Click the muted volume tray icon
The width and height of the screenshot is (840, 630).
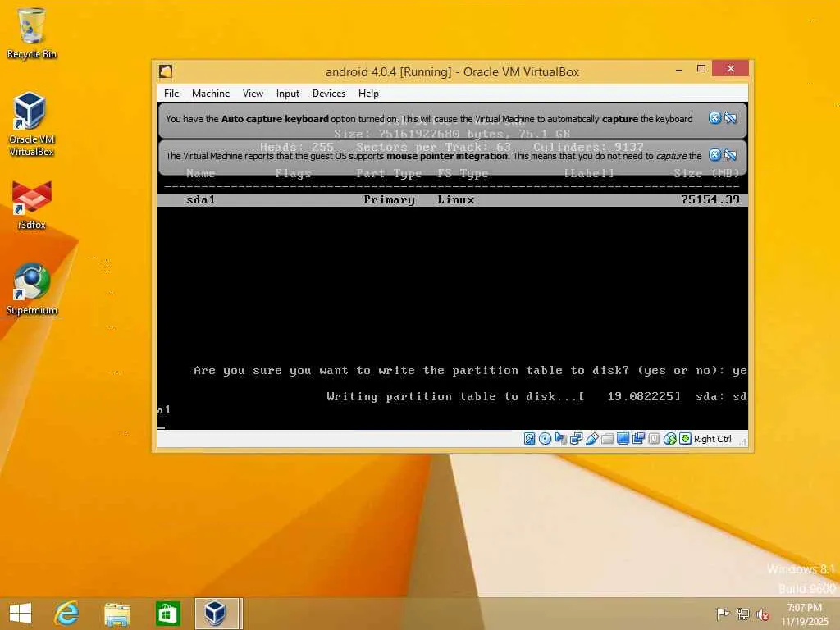tap(762, 614)
